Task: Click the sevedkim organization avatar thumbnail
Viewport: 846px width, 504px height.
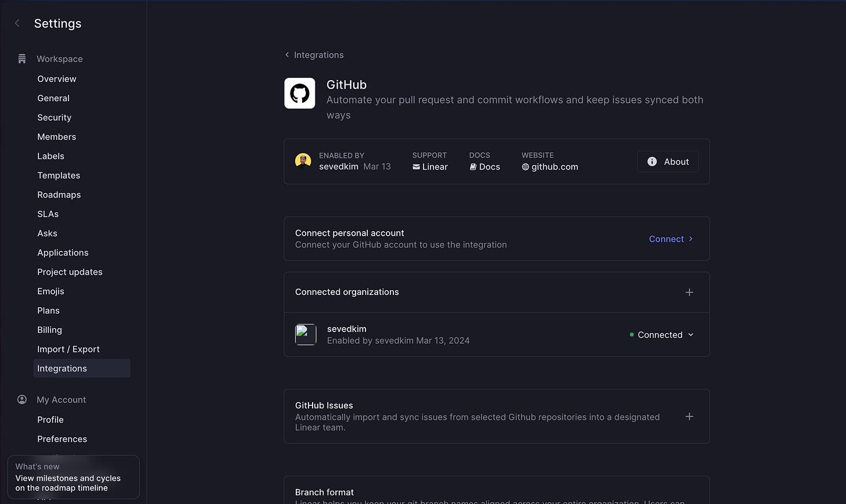Action: [x=306, y=334]
